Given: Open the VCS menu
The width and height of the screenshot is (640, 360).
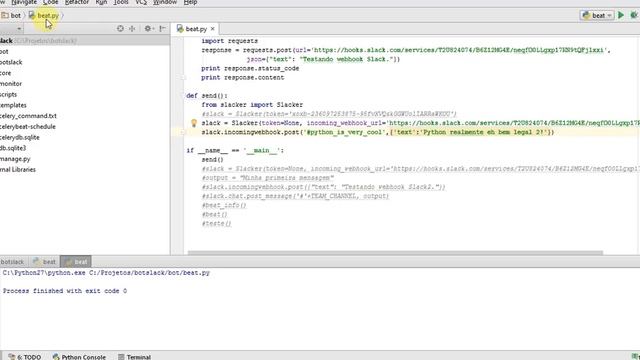Looking at the screenshot, I should (141, 2).
